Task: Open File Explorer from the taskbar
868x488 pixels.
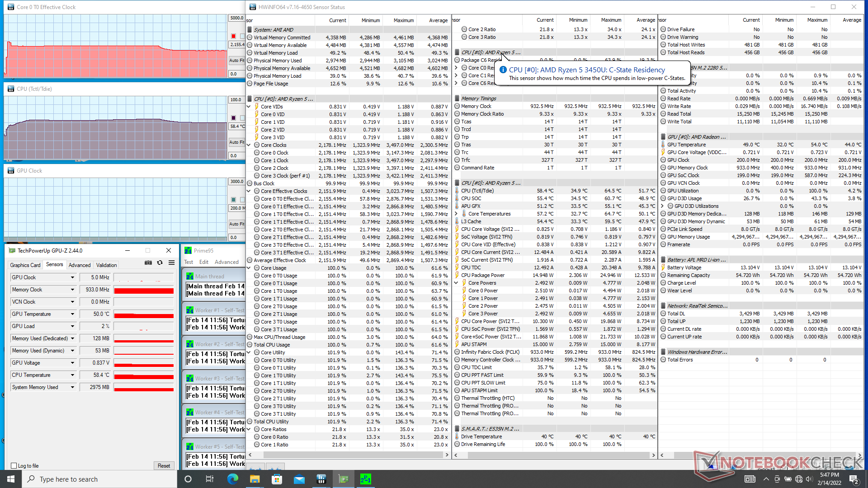Action: pos(255,479)
